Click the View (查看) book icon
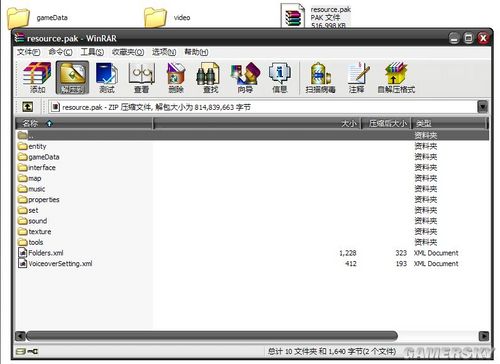500x364 pixels. 142,77
